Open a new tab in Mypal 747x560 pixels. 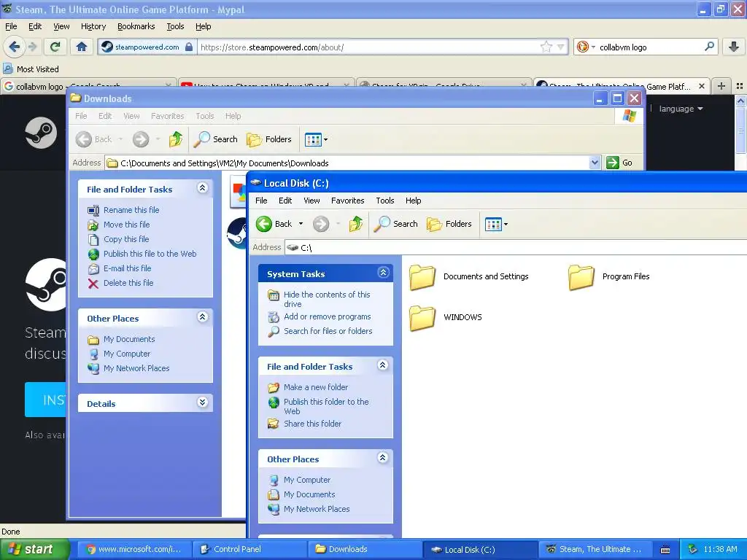(721, 86)
